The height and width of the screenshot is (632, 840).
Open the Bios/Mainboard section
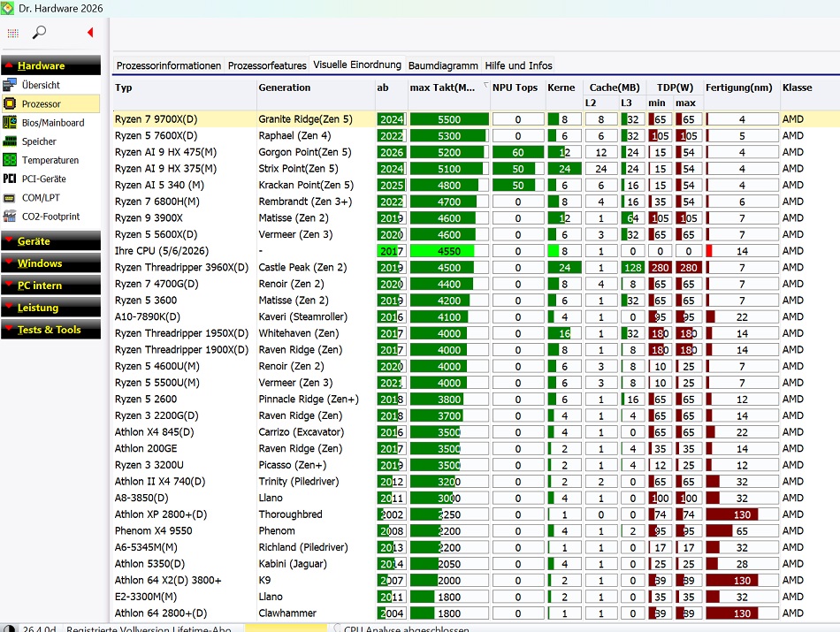pyautogui.click(x=51, y=123)
